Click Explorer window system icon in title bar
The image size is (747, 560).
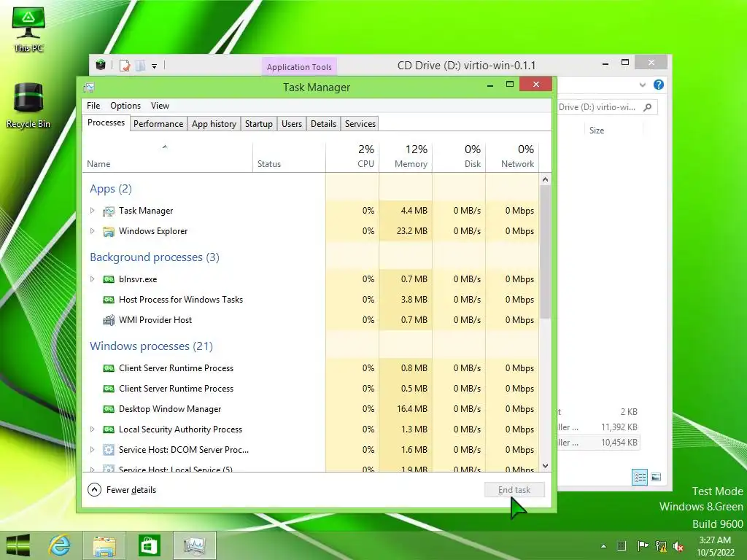point(101,65)
